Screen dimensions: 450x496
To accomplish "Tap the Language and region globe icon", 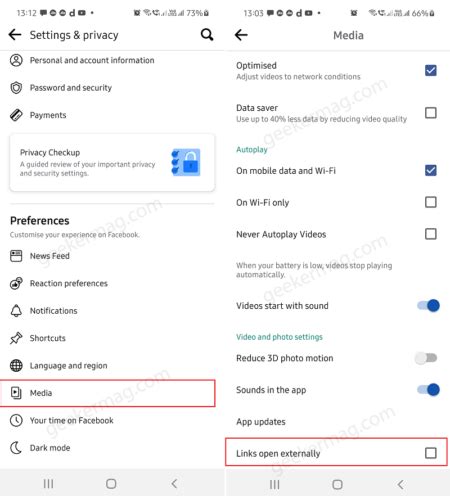I will [x=16, y=366].
